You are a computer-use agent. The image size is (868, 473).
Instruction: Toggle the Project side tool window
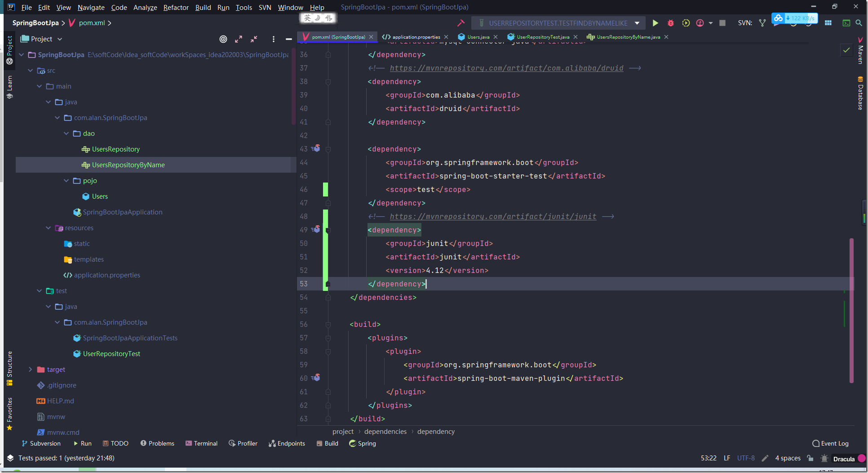tap(9, 49)
